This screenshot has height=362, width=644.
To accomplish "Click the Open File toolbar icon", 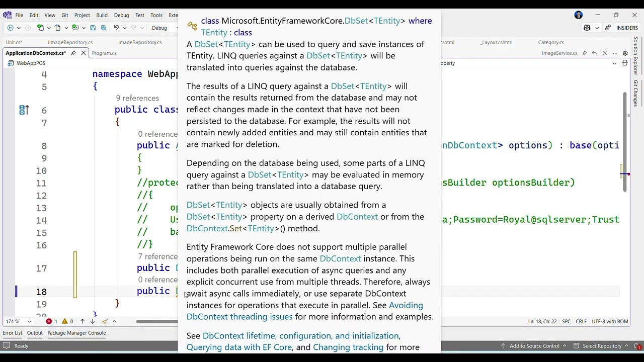I will (58, 28).
